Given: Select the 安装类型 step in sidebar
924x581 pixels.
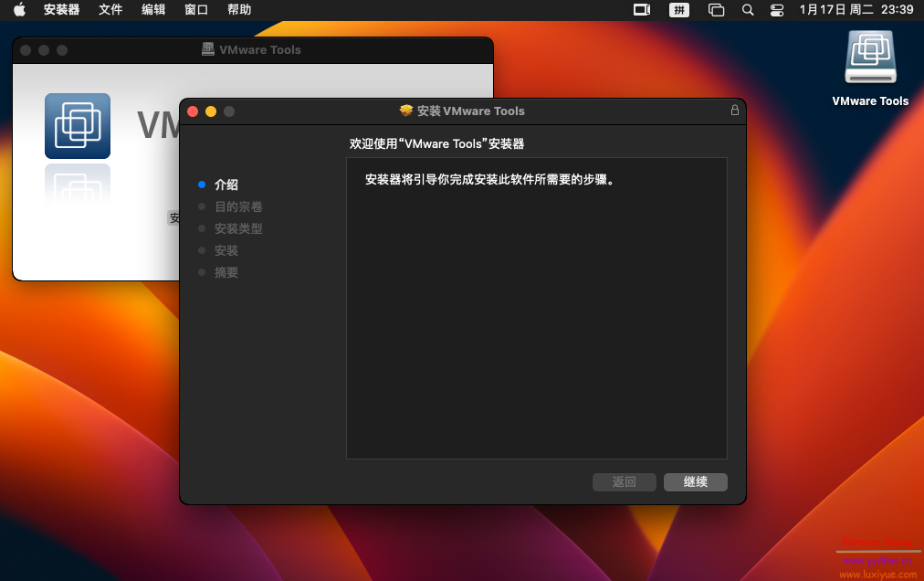Looking at the screenshot, I should 238,228.
